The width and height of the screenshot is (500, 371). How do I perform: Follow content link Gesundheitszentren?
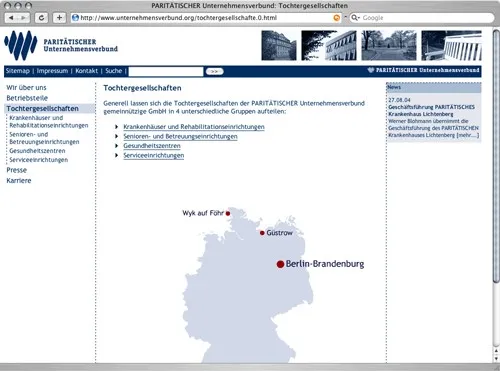[152, 146]
